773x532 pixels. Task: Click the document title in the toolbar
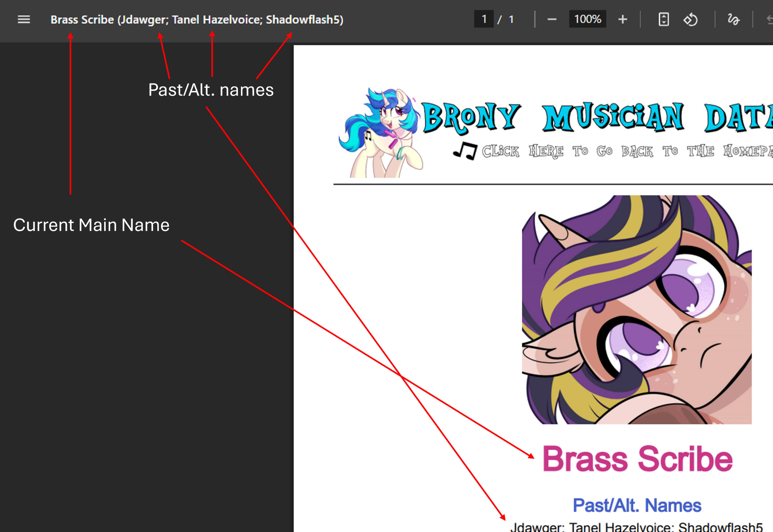197,19
